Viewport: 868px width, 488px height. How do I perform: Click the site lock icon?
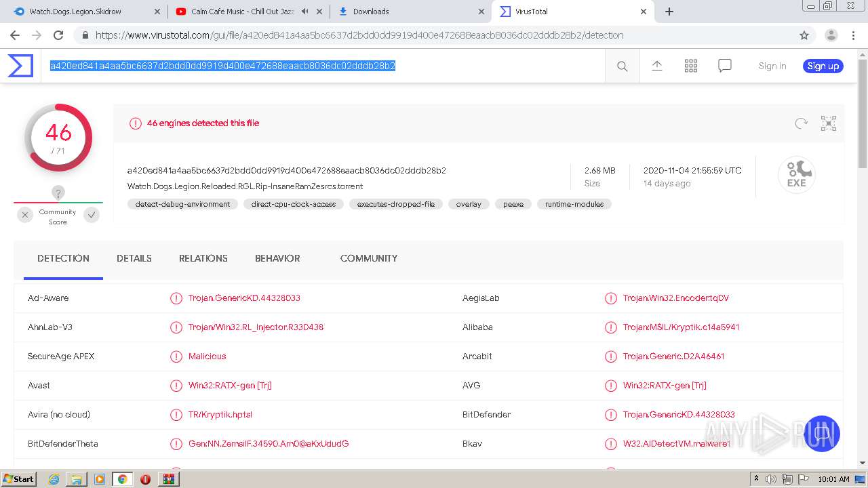point(84,35)
